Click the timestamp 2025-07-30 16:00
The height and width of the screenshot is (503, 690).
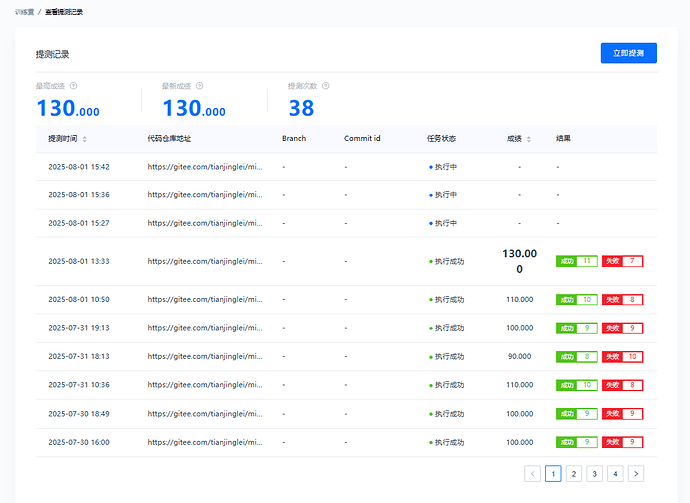tap(79, 442)
